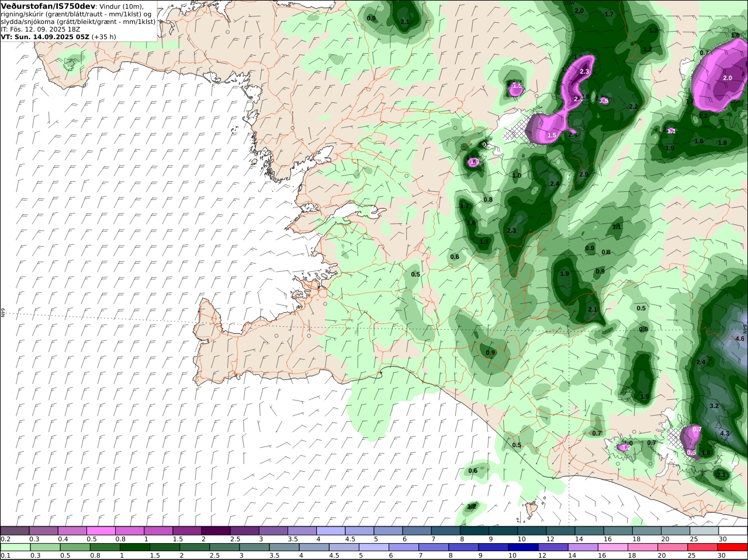This screenshot has height=560, width=748.
Task: Select the 2.2 precipitation value on map
Action: [x=633, y=107]
